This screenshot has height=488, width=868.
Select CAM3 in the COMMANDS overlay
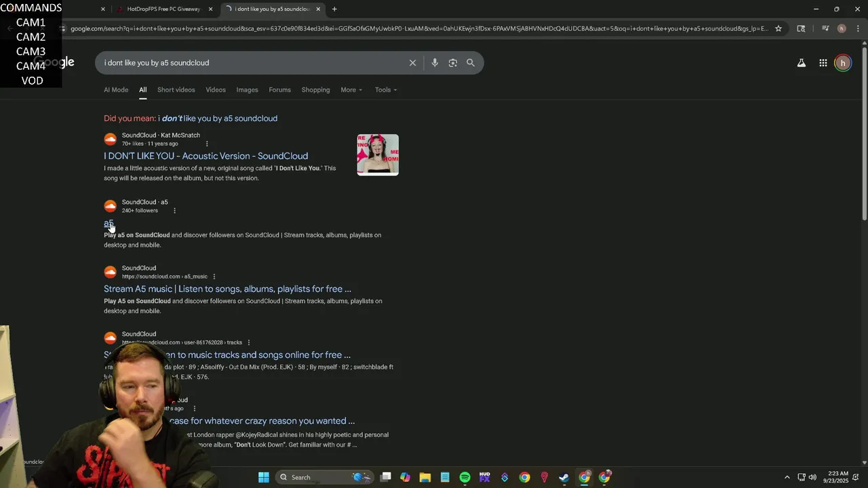click(x=31, y=52)
